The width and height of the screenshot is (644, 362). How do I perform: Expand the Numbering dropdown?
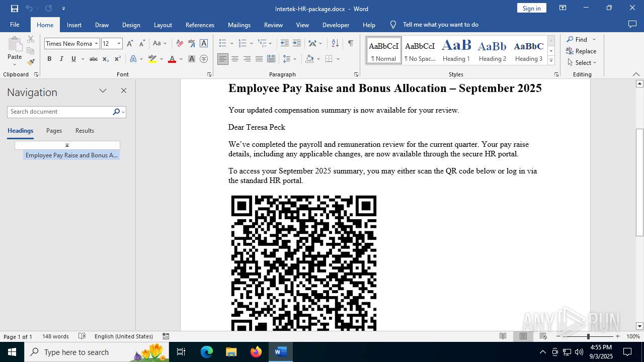click(x=252, y=44)
